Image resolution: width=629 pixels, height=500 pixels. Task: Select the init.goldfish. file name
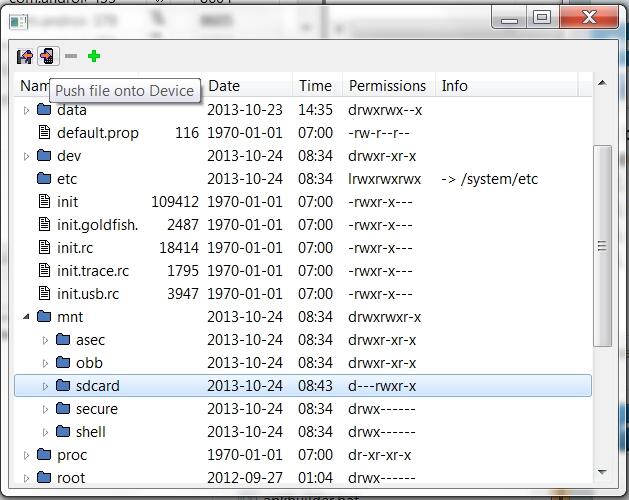[x=97, y=225]
